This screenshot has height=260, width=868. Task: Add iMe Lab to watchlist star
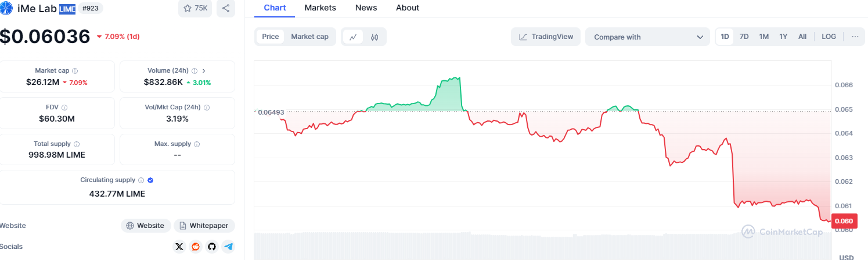pos(188,8)
